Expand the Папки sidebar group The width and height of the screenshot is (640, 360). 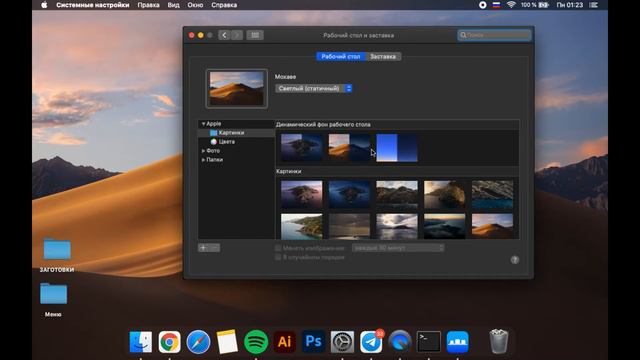(x=203, y=160)
